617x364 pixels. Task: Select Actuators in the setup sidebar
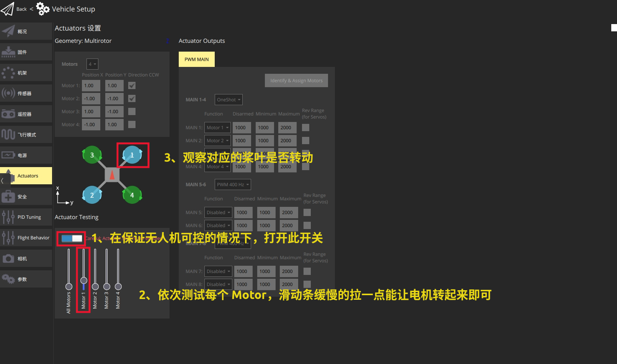click(x=27, y=175)
